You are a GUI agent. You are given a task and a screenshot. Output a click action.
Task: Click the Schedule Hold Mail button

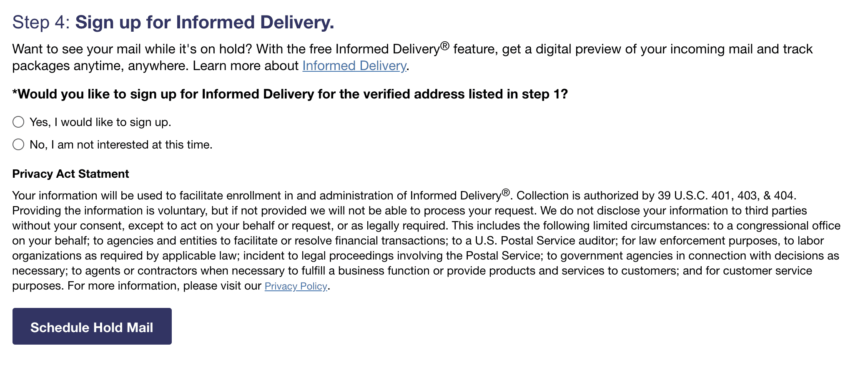click(x=92, y=326)
